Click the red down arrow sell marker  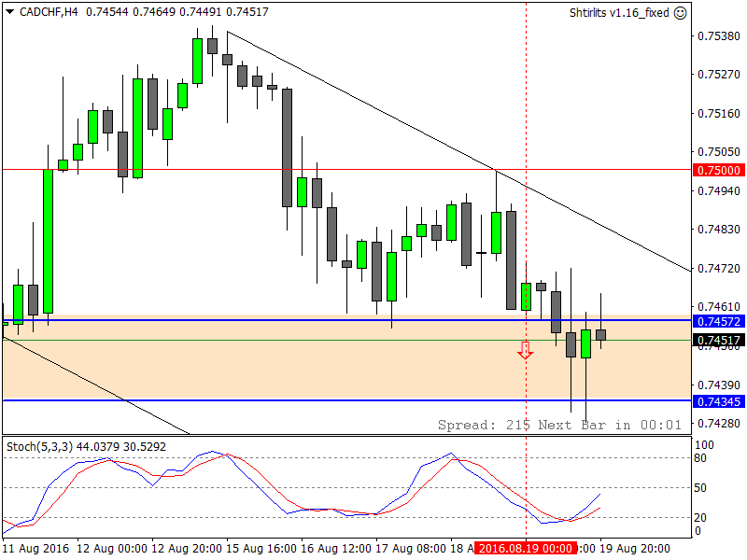point(526,350)
